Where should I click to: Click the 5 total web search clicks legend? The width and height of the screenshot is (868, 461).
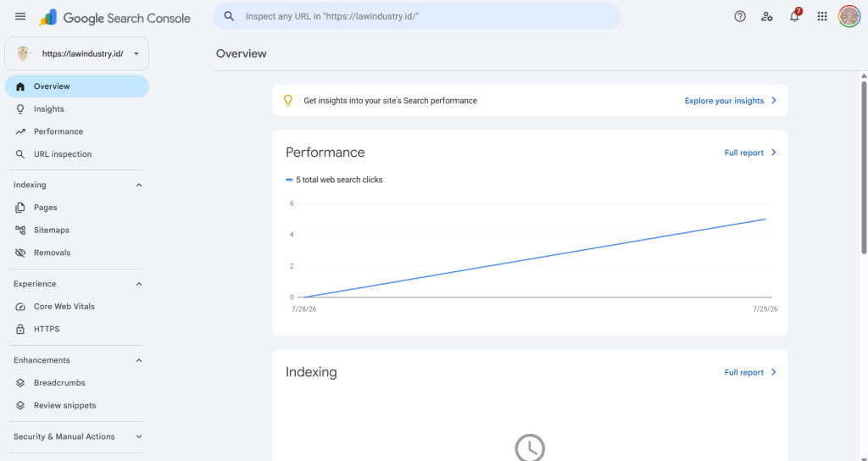click(x=334, y=180)
